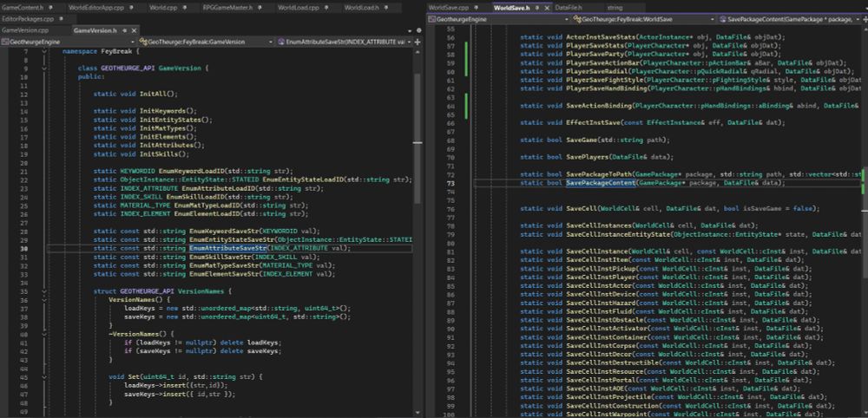Click ActorInstSaveStats on line 56
This screenshot has width=868, height=418.
point(601,37)
